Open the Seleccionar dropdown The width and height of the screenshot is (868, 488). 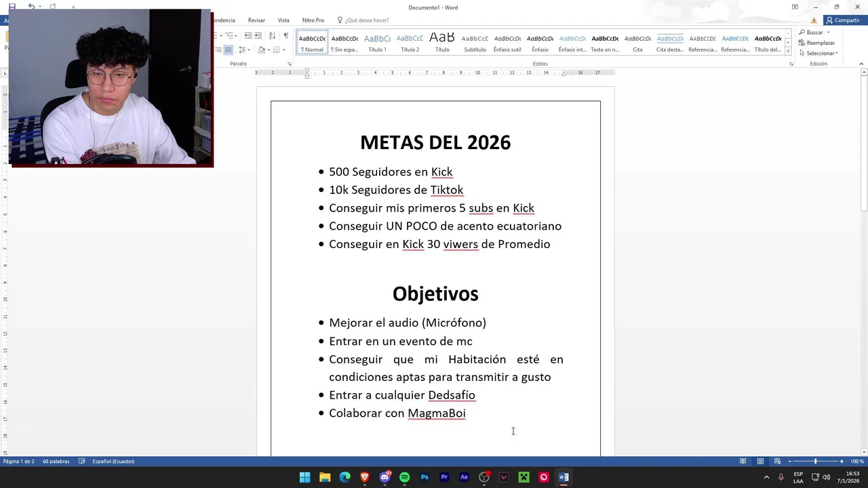click(x=818, y=53)
